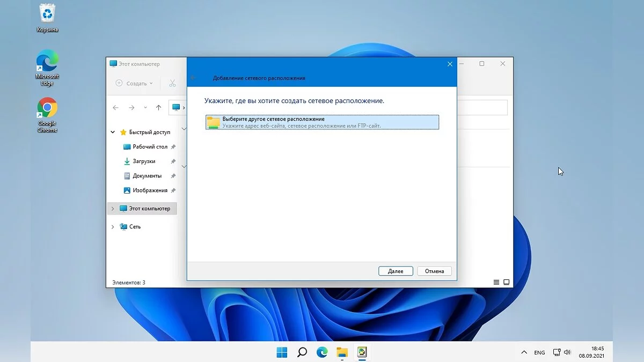Open Изображения in the quick access list
The image size is (644, 362).
tap(150, 190)
